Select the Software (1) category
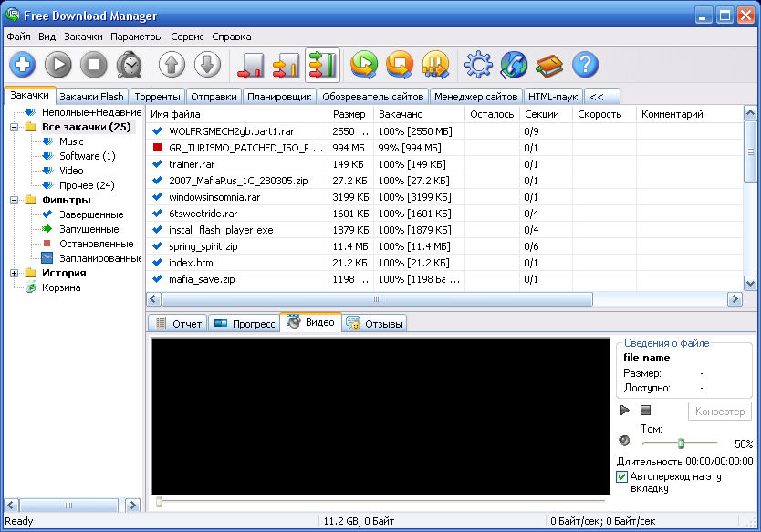 pos(88,156)
